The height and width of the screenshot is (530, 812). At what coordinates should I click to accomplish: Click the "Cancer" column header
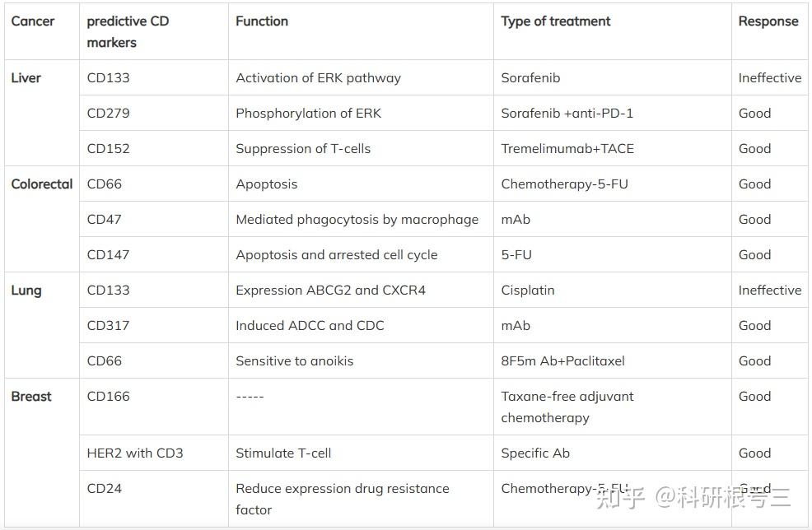tap(33, 21)
